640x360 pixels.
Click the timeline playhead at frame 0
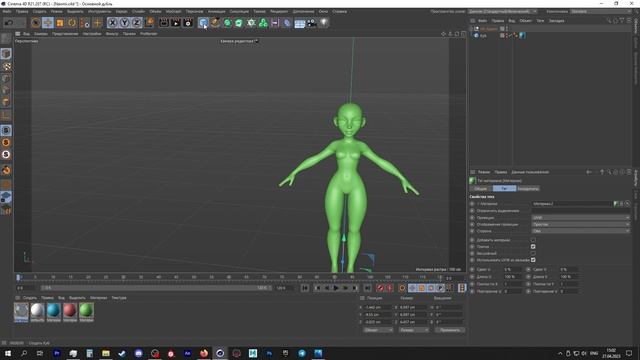click(x=18, y=278)
